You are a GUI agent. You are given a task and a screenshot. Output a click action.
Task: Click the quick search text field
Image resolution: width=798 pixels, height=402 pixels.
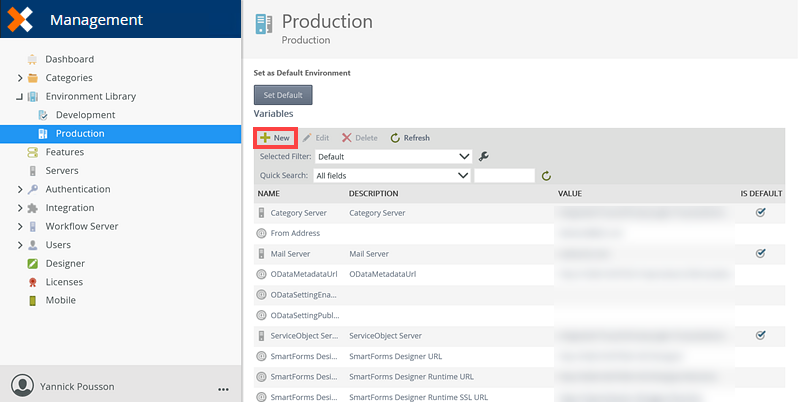point(504,176)
